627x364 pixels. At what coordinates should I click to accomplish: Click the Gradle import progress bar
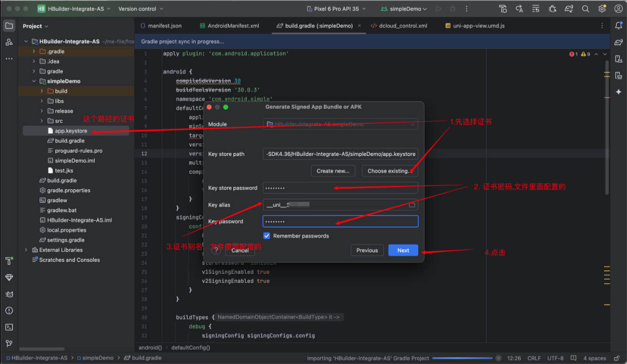(462, 358)
